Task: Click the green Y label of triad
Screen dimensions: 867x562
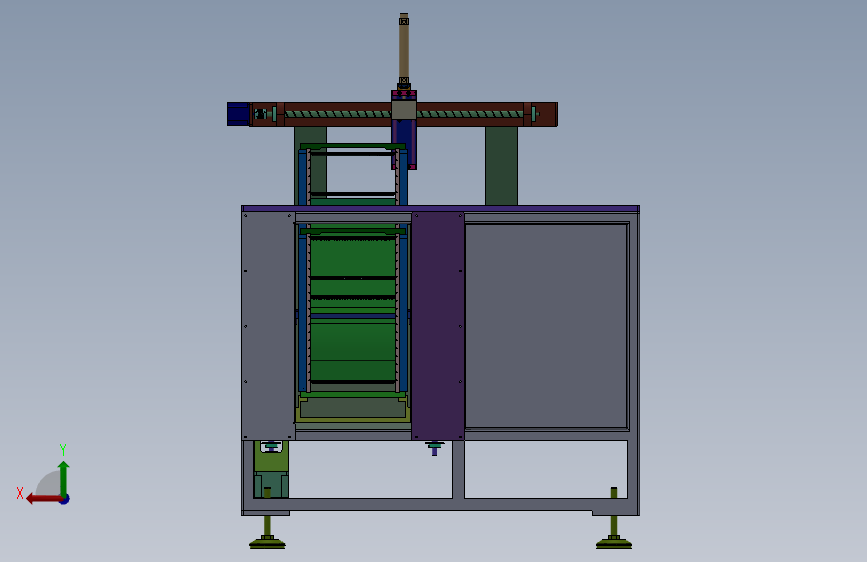Action: (x=63, y=449)
